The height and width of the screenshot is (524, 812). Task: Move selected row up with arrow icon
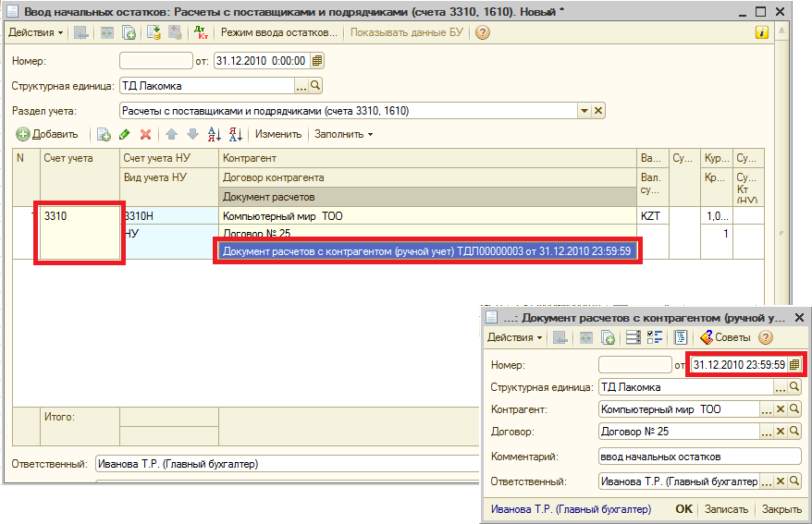click(171, 134)
